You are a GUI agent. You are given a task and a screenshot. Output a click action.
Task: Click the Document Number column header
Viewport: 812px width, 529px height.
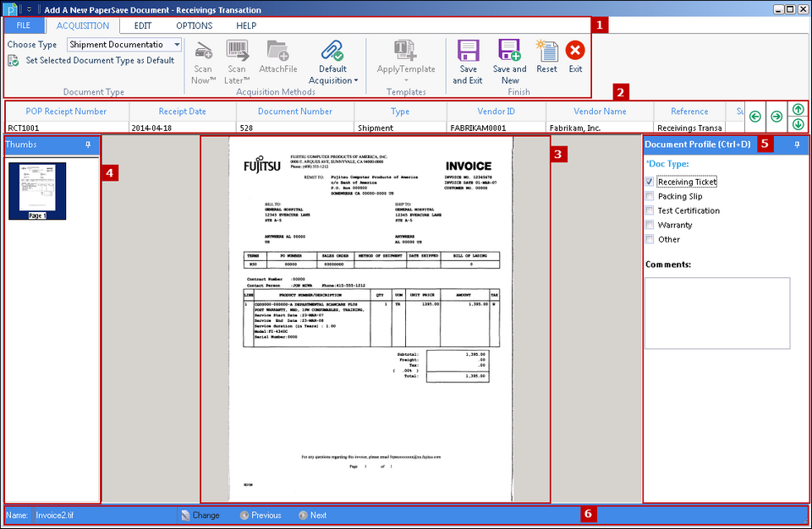click(295, 112)
